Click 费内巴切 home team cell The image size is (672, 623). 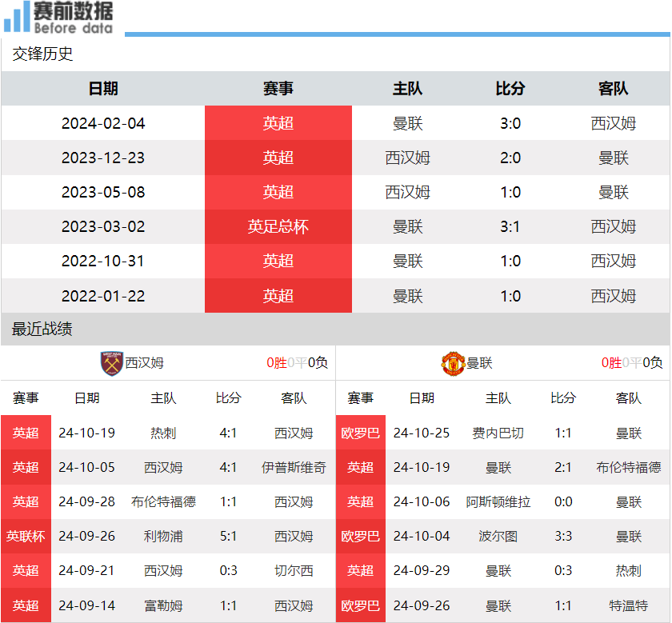(498, 433)
